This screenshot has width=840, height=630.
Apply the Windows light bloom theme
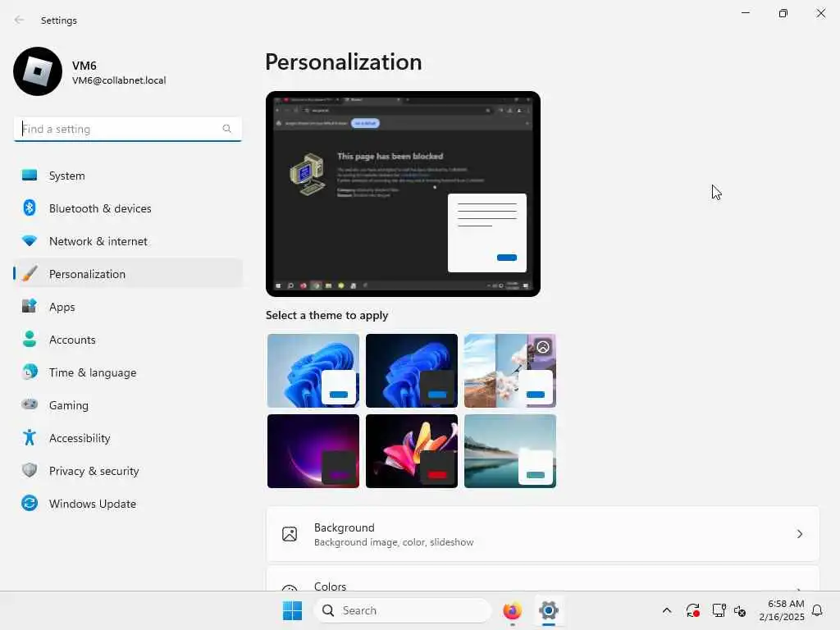pyautogui.click(x=313, y=371)
